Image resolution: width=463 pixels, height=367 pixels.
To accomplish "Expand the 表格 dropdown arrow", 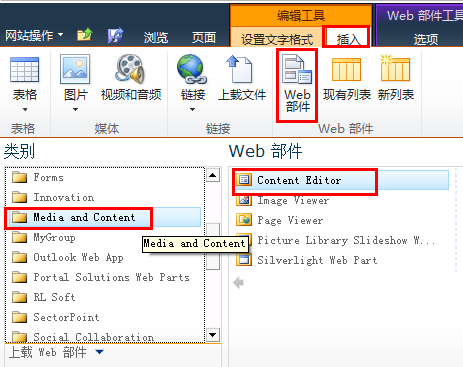I will click(x=25, y=110).
